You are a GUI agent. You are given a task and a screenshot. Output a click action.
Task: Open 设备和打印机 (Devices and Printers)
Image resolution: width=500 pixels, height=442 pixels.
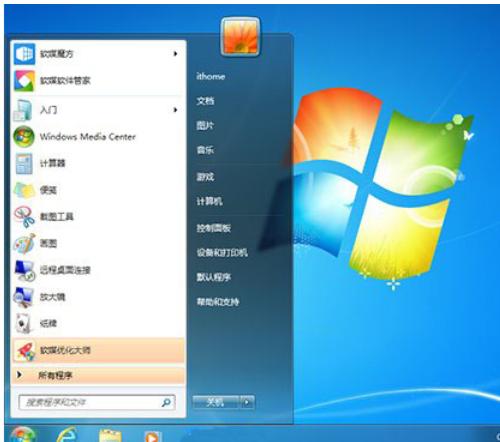[x=222, y=253]
